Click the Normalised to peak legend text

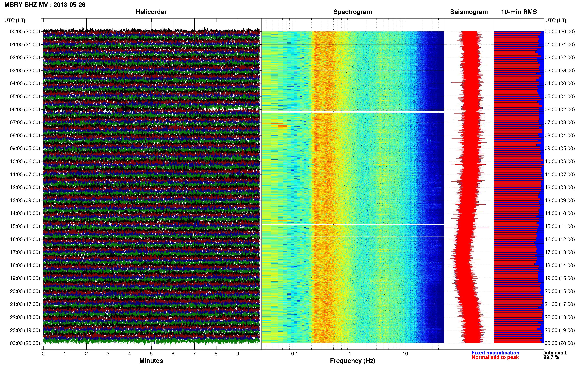[x=495, y=357]
